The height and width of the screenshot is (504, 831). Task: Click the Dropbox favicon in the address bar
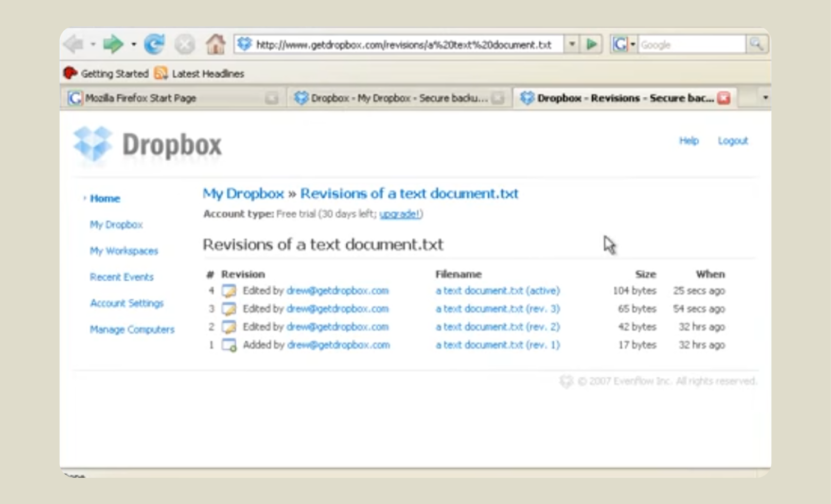point(244,44)
